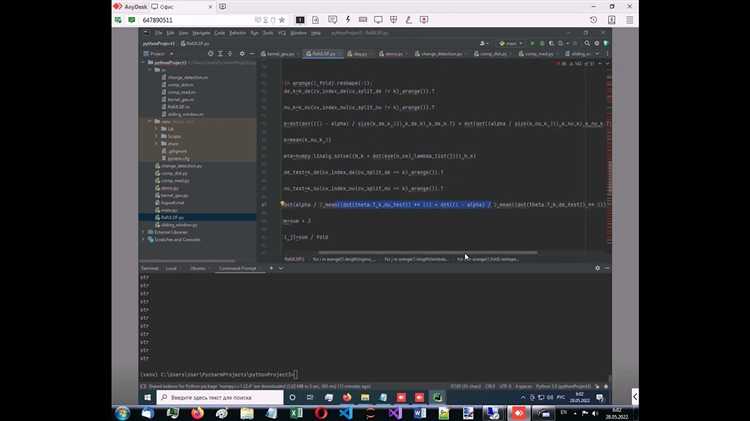The height and width of the screenshot is (421, 750).
Task: Open the AnyDesk session history clock icon
Action: pos(593,20)
